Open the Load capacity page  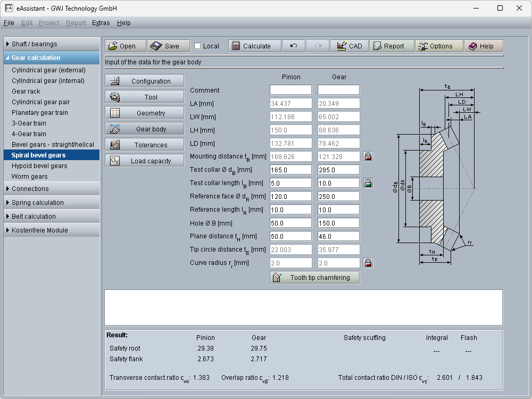tap(144, 161)
